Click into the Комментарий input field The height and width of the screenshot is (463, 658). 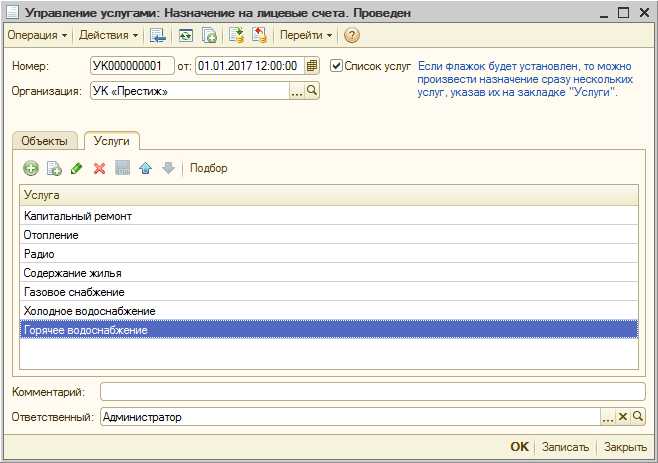click(x=372, y=391)
